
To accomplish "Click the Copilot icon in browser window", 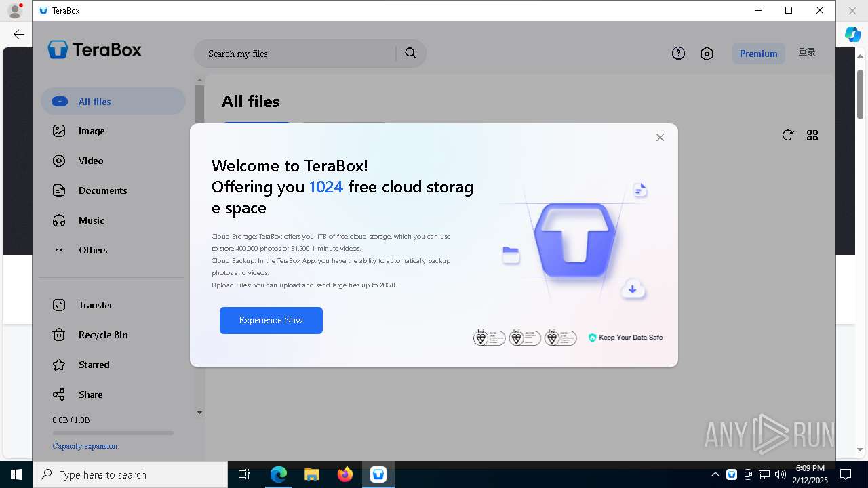I will tap(852, 35).
